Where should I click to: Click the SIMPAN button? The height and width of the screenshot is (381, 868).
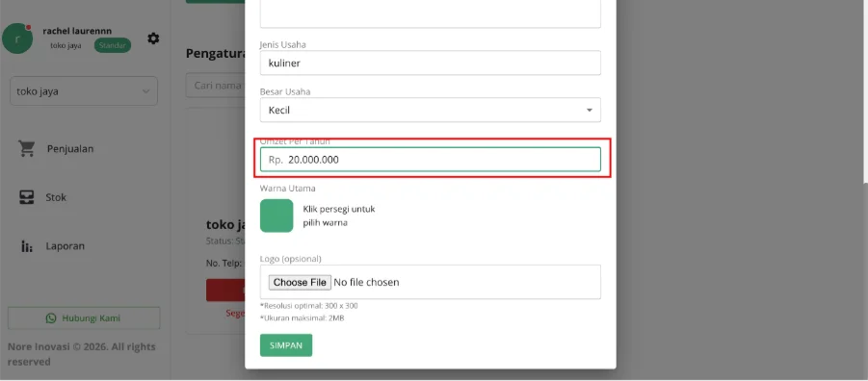(286, 345)
